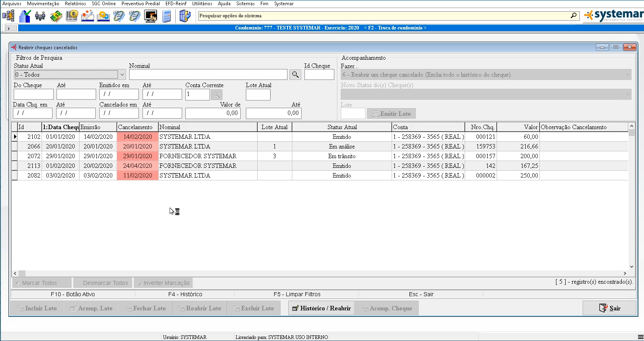Select row marker for cheque 2082
This screenshot has width=644, height=341.
tap(15, 176)
